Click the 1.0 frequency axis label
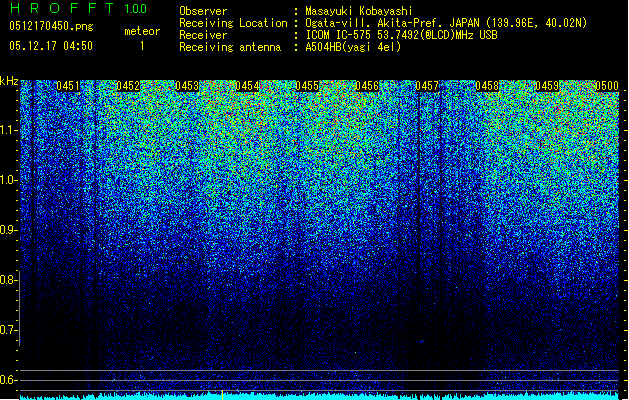The height and width of the screenshot is (400, 629). coord(9,180)
